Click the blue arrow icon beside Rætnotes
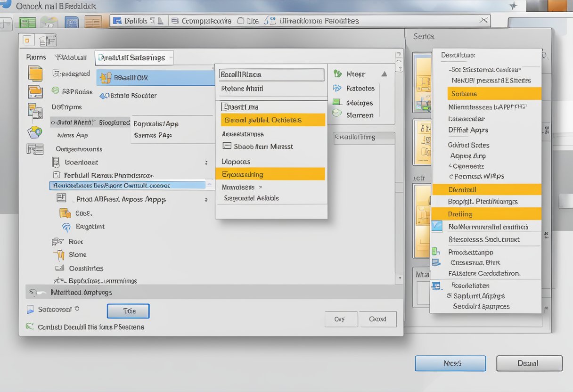 coord(337,88)
